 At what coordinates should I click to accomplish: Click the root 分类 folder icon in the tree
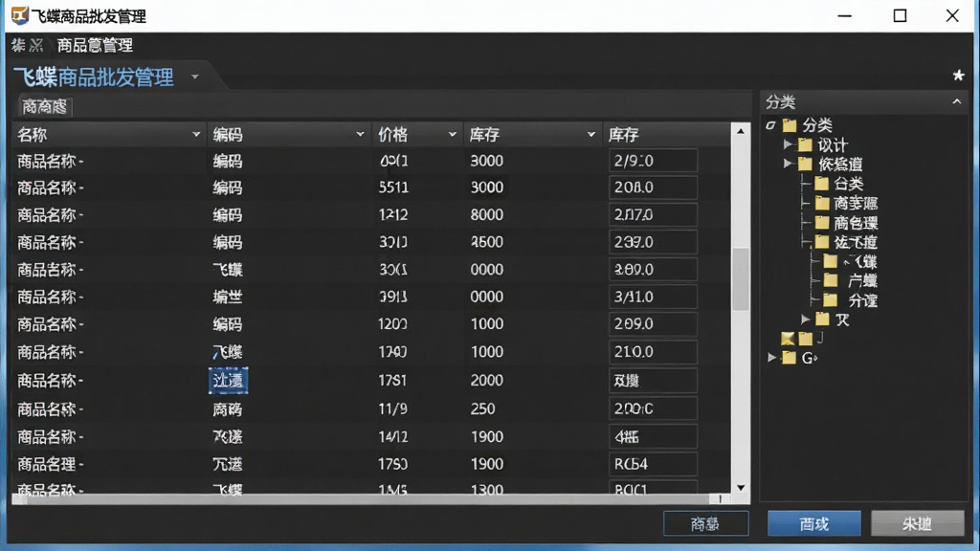pyautogui.click(x=790, y=125)
